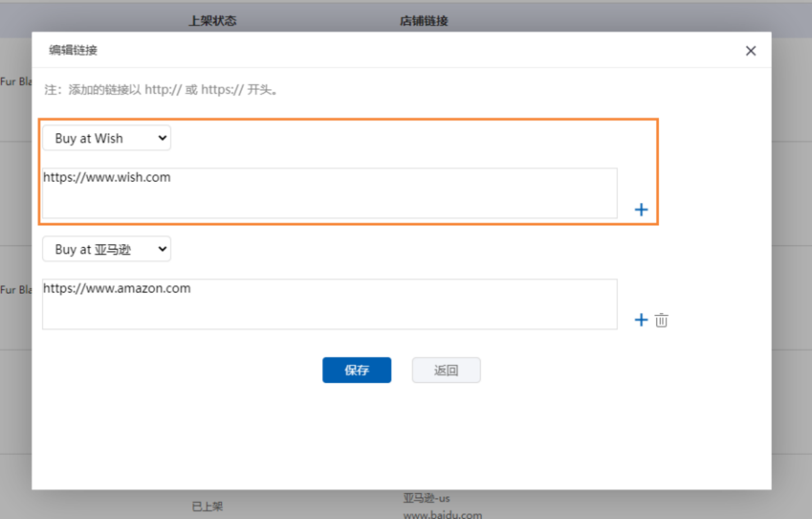Close the 编辑链接 dialog
812x519 pixels.
tap(751, 51)
